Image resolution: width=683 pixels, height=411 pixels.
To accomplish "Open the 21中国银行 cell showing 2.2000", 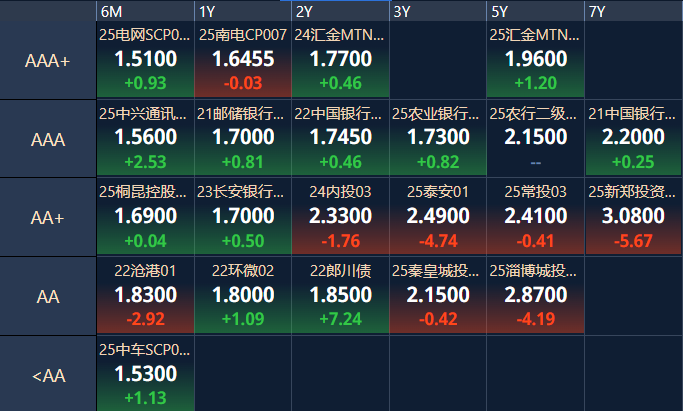I will click(633, 138).
